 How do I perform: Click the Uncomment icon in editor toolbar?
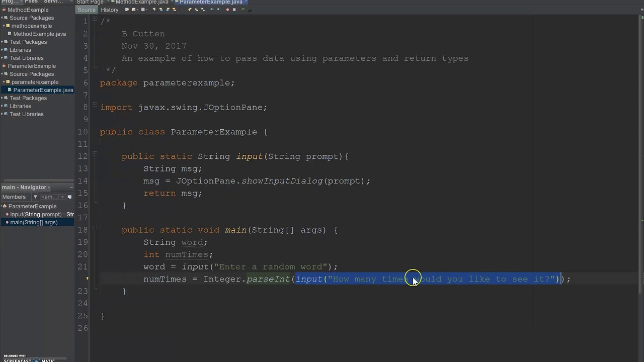point(250,10)
